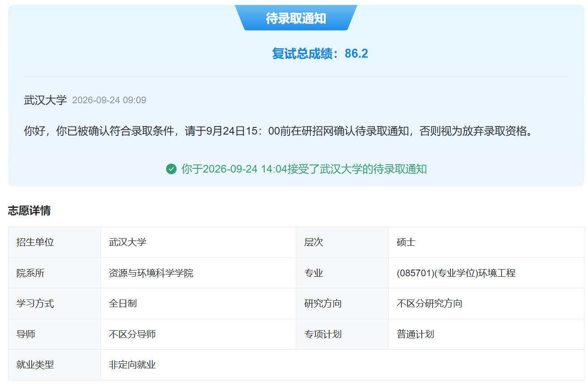Click the 专项计划 label cell

coord(342,334)
